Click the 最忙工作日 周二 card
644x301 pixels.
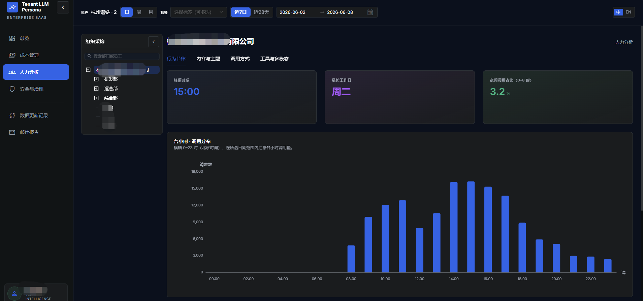click(399, 97)
